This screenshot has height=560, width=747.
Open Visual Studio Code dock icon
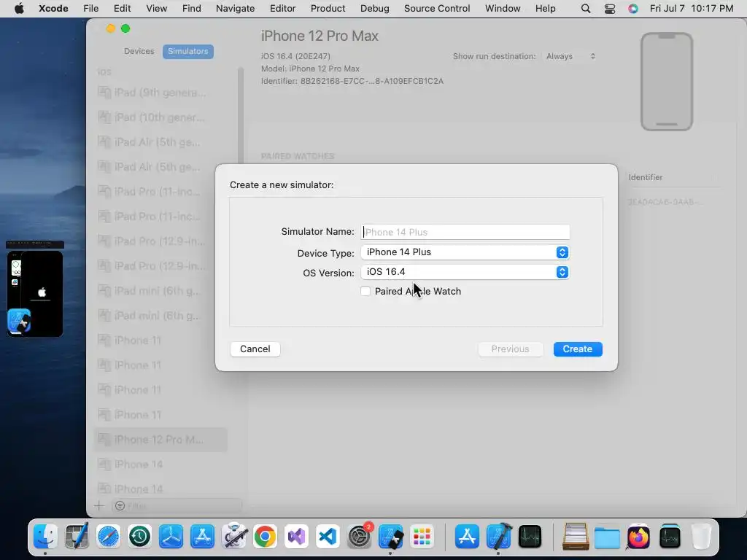click(x=328, y=537)
